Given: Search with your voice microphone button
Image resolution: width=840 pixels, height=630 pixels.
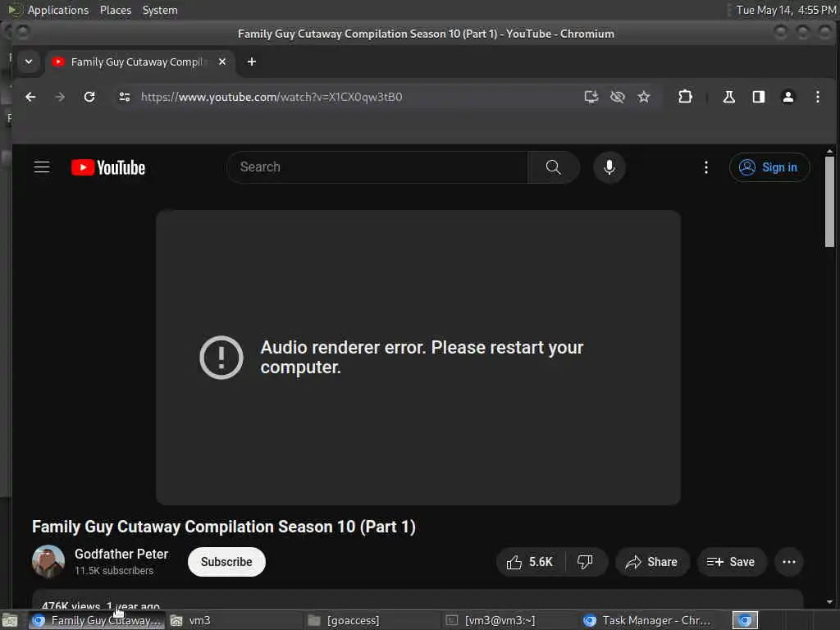Looking at the screenshot, I should (x=609, y=167).
